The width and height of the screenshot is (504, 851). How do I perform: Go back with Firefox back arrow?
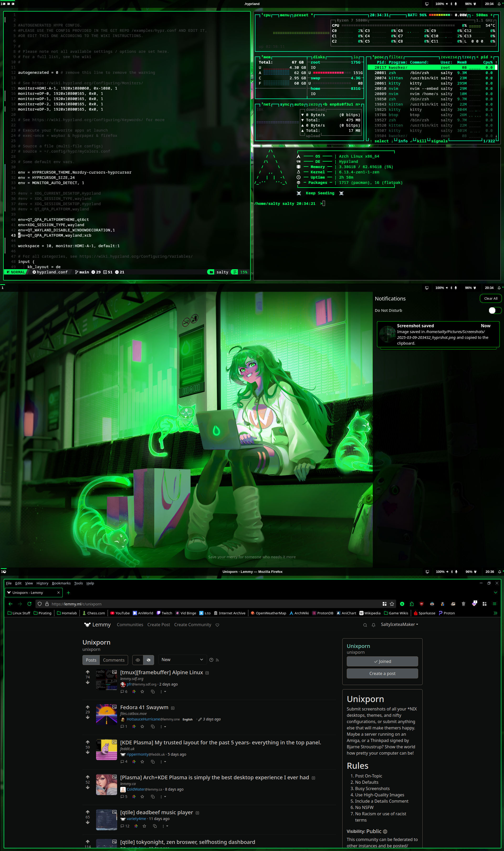tap(10, 604)
